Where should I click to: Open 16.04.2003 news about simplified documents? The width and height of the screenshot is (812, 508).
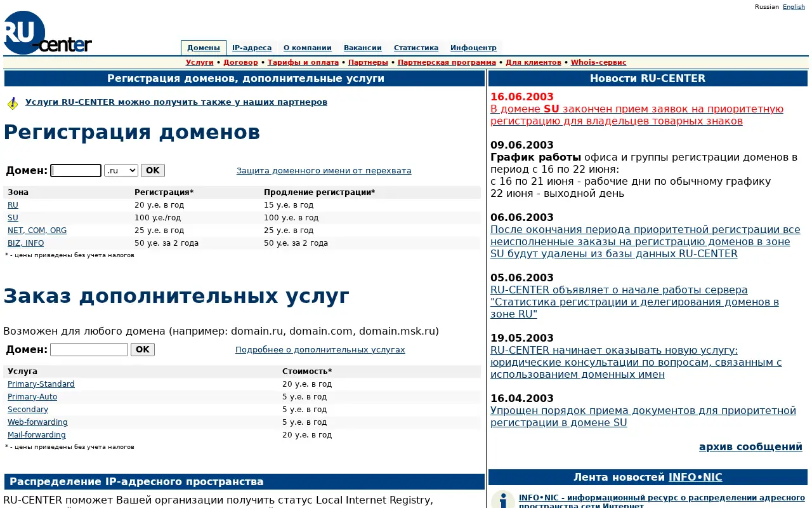[643, 417]
